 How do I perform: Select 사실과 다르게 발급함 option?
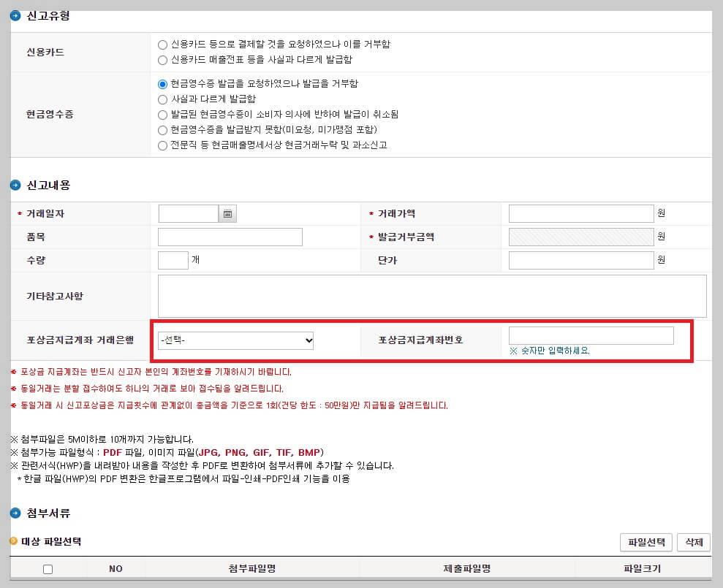[x=162, y=97]
